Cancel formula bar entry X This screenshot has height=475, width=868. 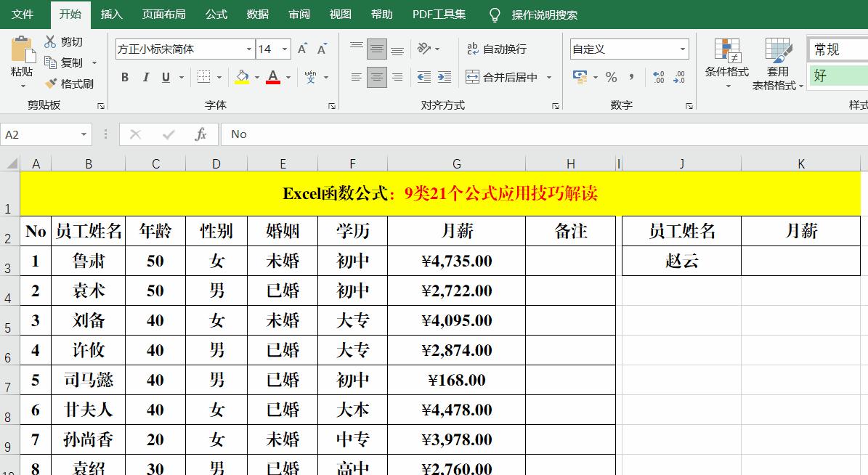click(135, 134)
